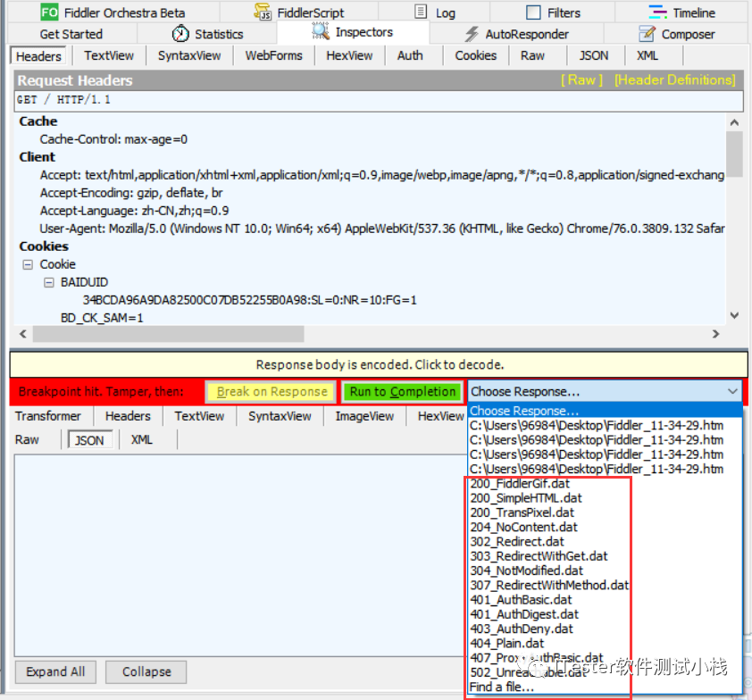Switch to request SyntaxView tab
The image size is (752, 700).
point(189,55)
